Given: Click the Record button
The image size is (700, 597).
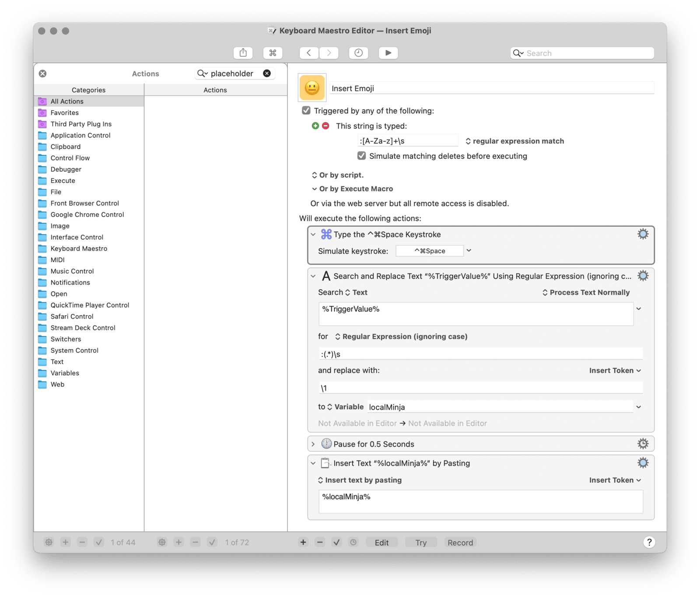Looking at the screenshot, I should [x=460, y=542].
